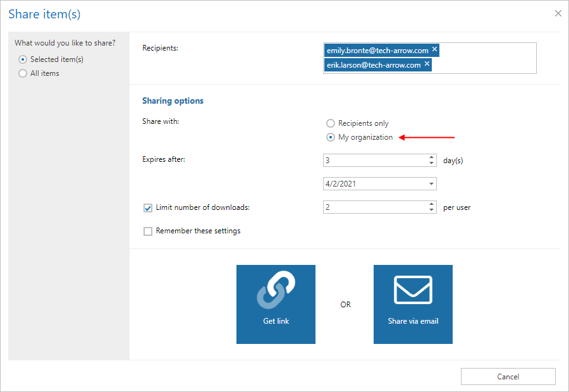569x392 pixels.
Task: Click the download limit number field
Action: coord(373,207)
